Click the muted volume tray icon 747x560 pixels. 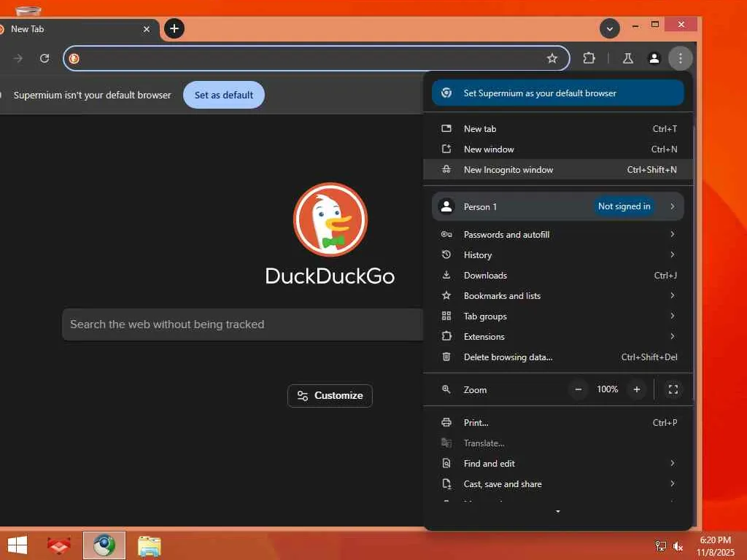click(x=678, y=545)
